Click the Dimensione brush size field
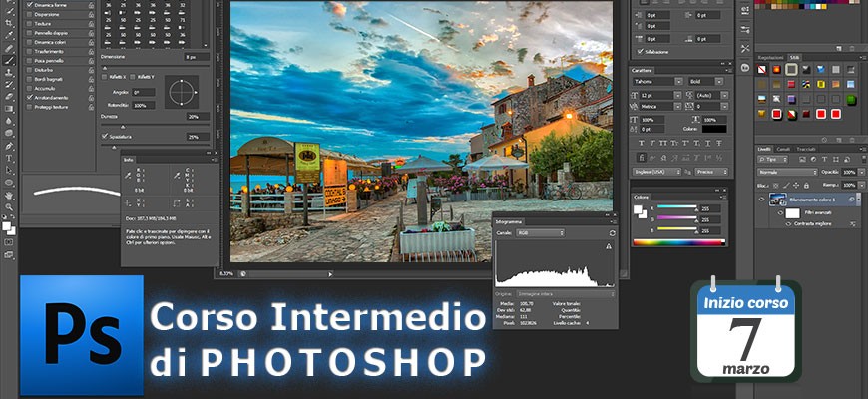The height and width of the screenshot is (399, 868). click(197, 57)
